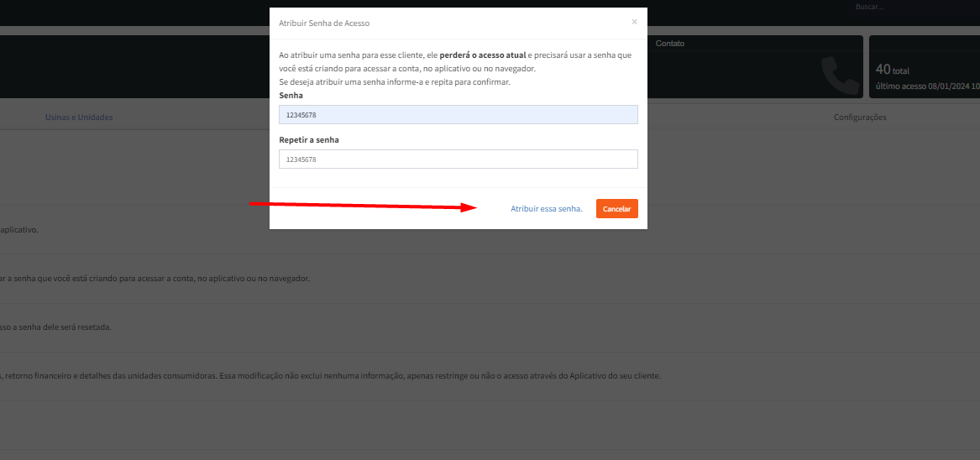This screenshot has height=460, width=980.
Task: Click the row mentioning no aplicativo ou no navegador
Action: click(x=155, y=278)
